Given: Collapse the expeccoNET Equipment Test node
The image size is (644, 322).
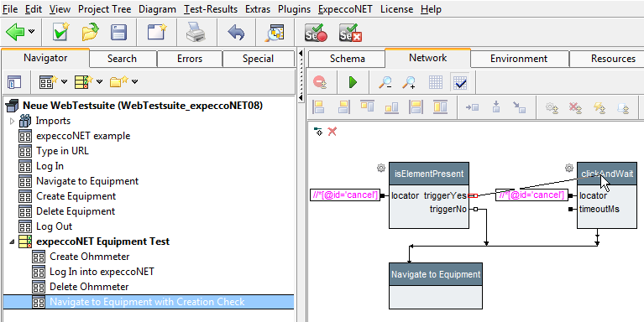Looking at the screenshot, I should click(12, 242).
